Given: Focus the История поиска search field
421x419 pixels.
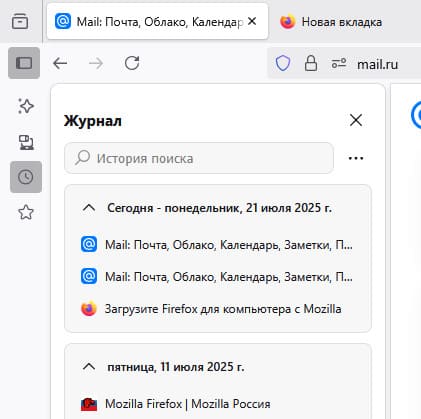Looking at the screenshot, I should [x=199, y=158].
